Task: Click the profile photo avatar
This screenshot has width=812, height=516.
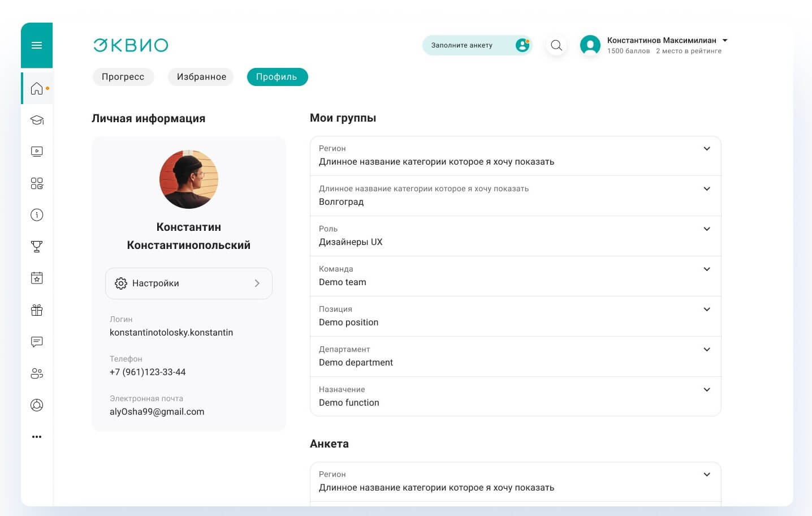Action: click(189, 179)
